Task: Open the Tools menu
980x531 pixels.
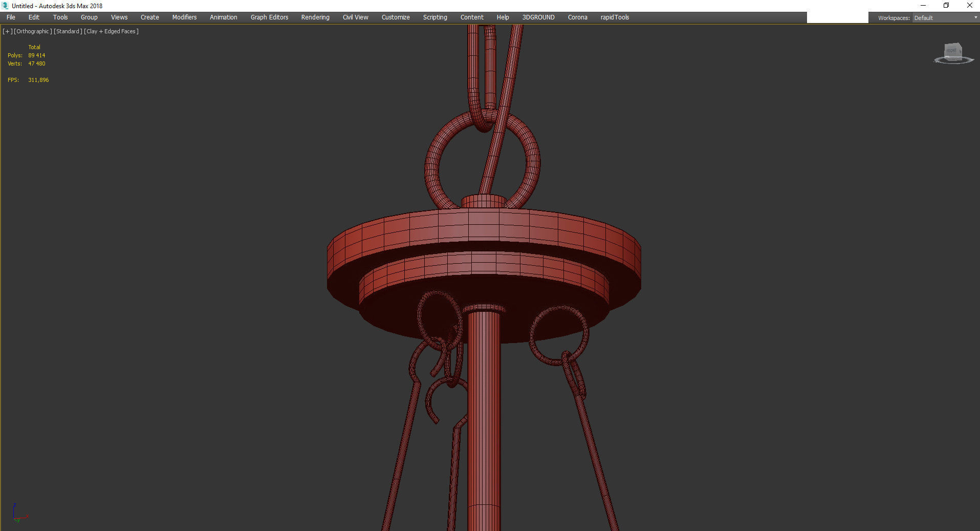Action: click(60, 17)
